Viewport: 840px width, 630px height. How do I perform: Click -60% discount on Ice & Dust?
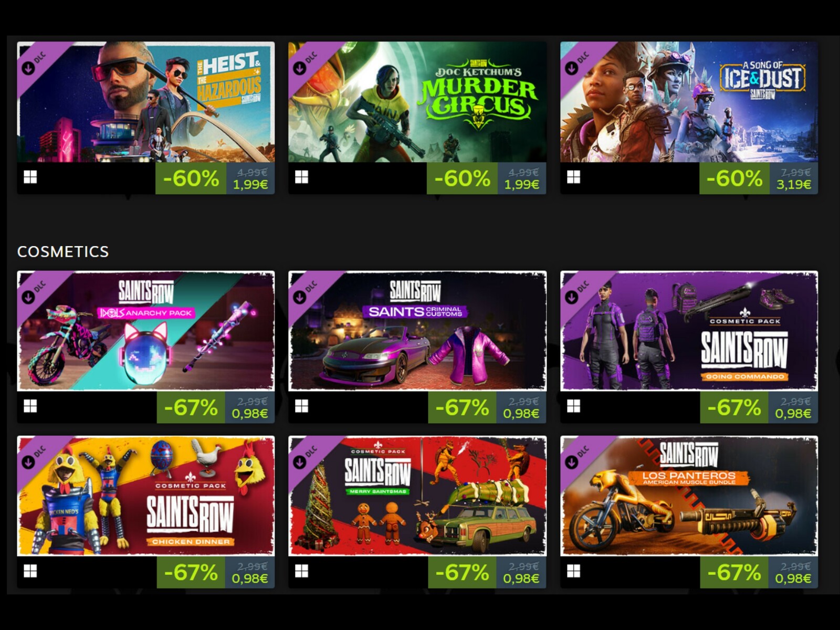click(x=734, y=178)
